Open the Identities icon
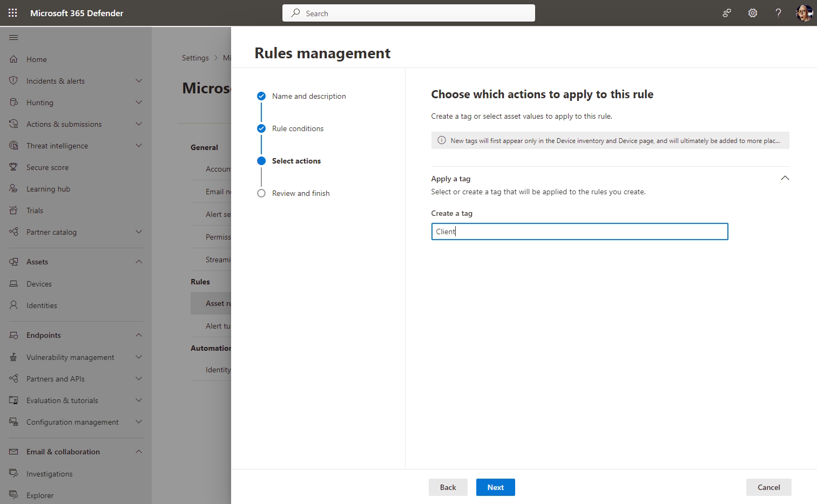 13,305
